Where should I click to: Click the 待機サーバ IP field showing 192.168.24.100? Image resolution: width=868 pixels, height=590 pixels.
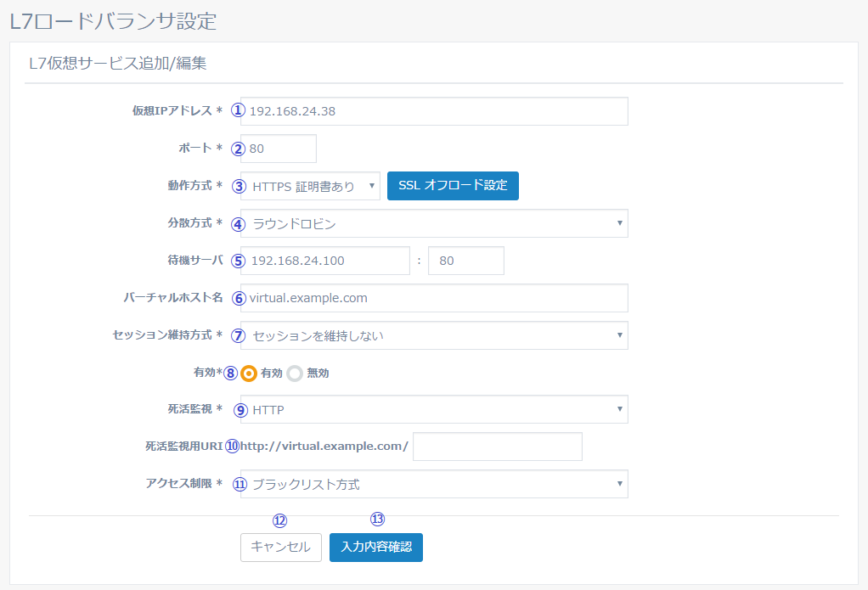327,261
